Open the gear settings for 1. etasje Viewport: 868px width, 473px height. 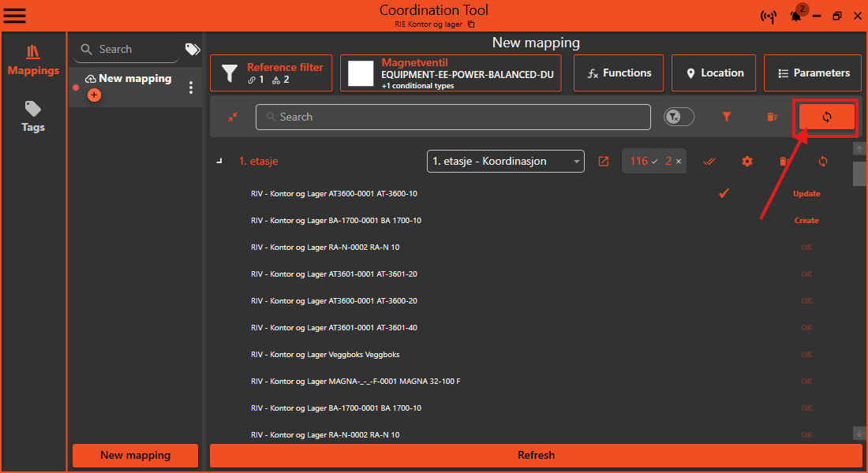click(746, 161)
